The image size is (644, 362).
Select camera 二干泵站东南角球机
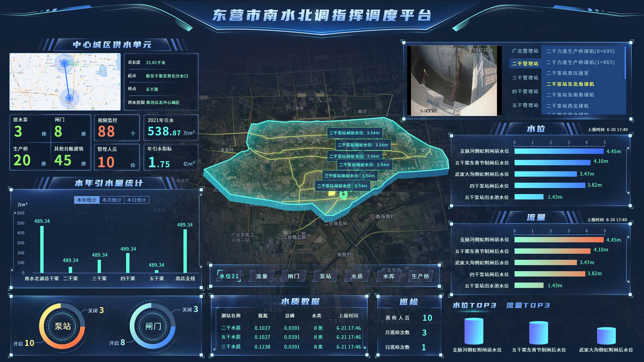tap(570, 95)
